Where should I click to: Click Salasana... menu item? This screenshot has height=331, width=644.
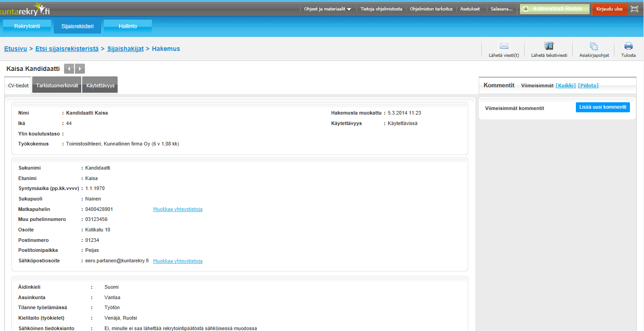pyautogui.click(x=501, y=9)
